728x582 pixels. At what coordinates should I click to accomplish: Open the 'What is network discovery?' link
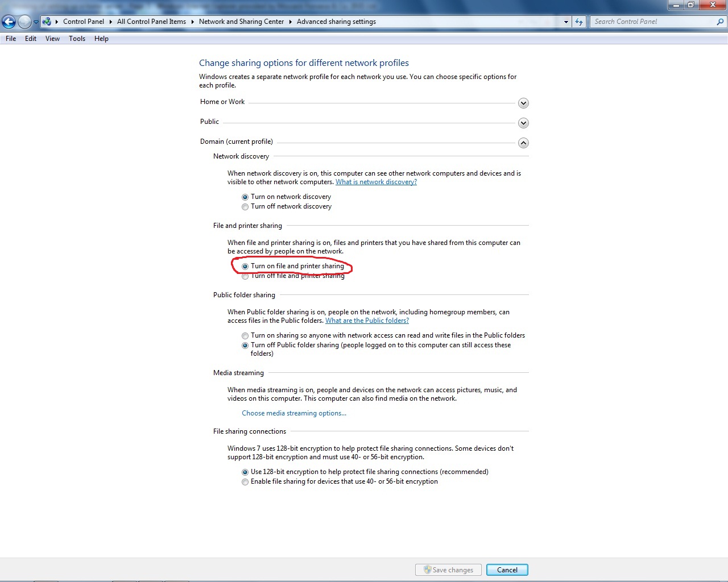[x=376, y=182]
